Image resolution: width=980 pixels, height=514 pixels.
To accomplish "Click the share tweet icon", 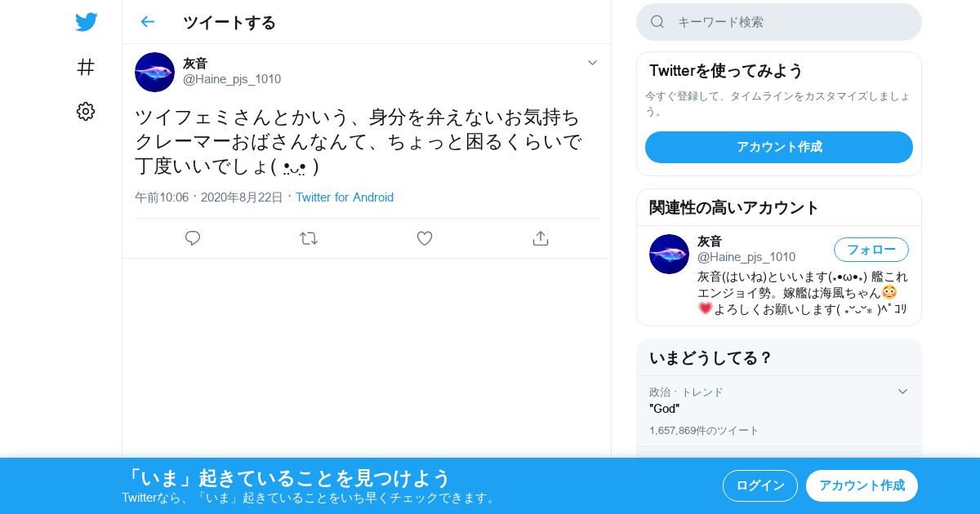I will (x=540, y=238).
